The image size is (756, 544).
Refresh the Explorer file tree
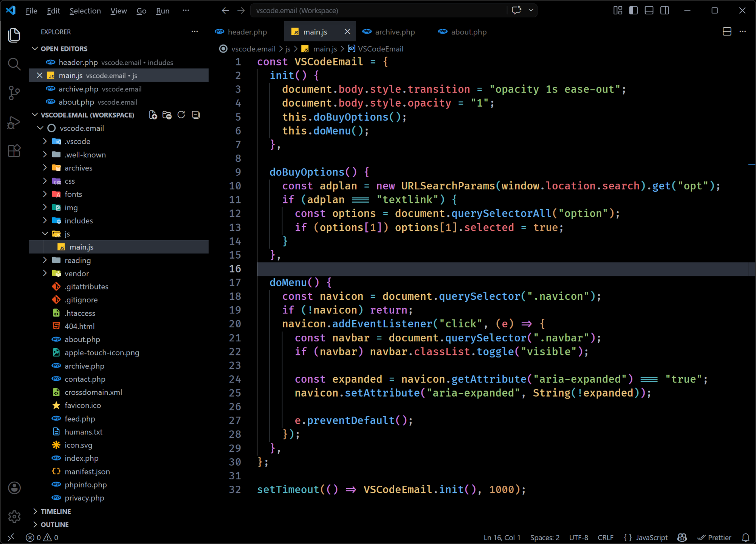(x=181, y=115)
